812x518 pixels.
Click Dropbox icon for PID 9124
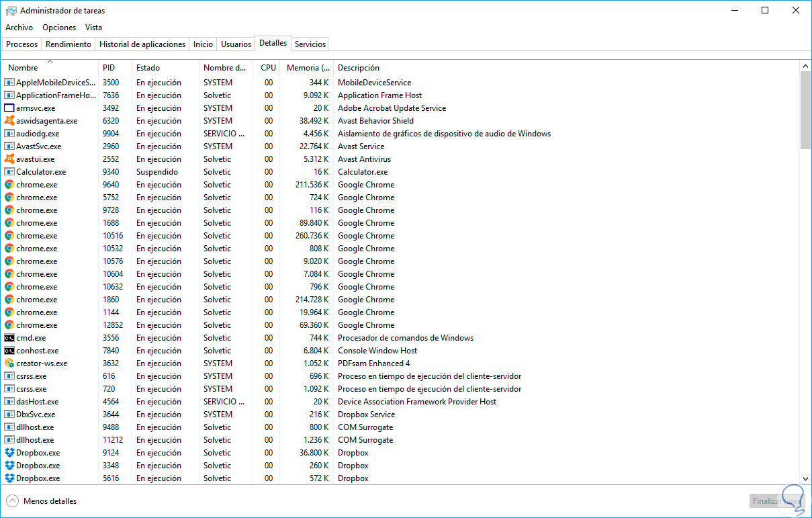pos(9,453)
